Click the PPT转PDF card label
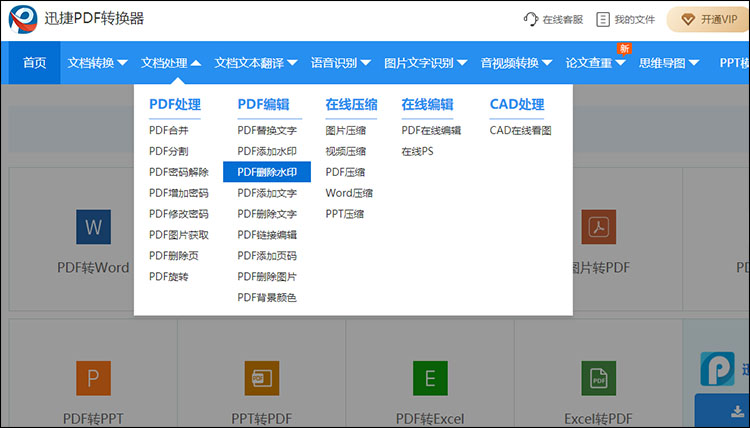 tap(262, 419)
